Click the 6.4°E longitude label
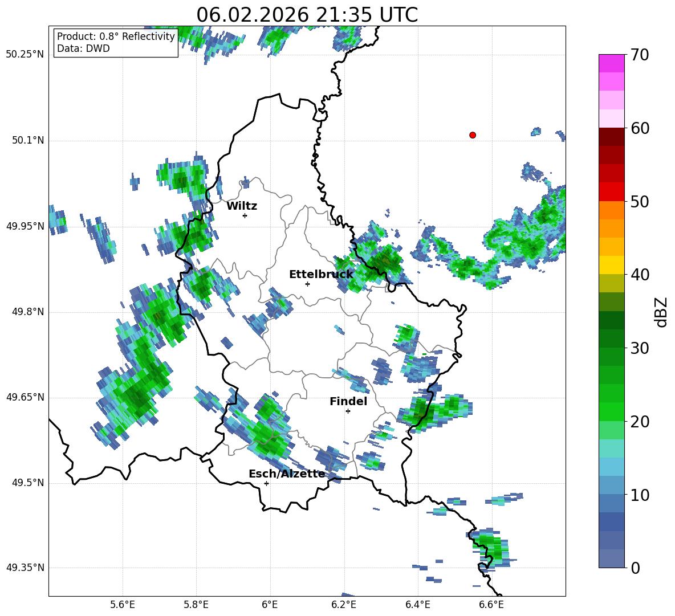 point(417,605)
